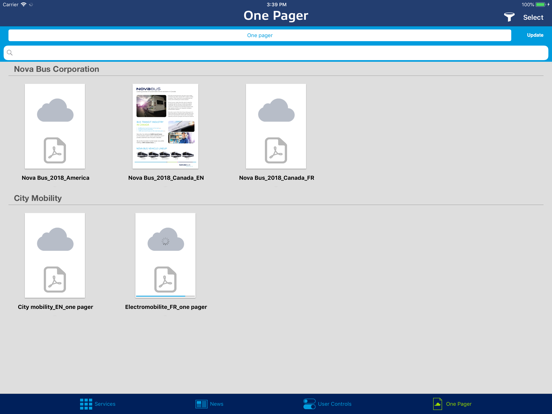Viewport: 552px width, 414px height.
Task: Click the City Mobility section header
Action: point(38,198)
